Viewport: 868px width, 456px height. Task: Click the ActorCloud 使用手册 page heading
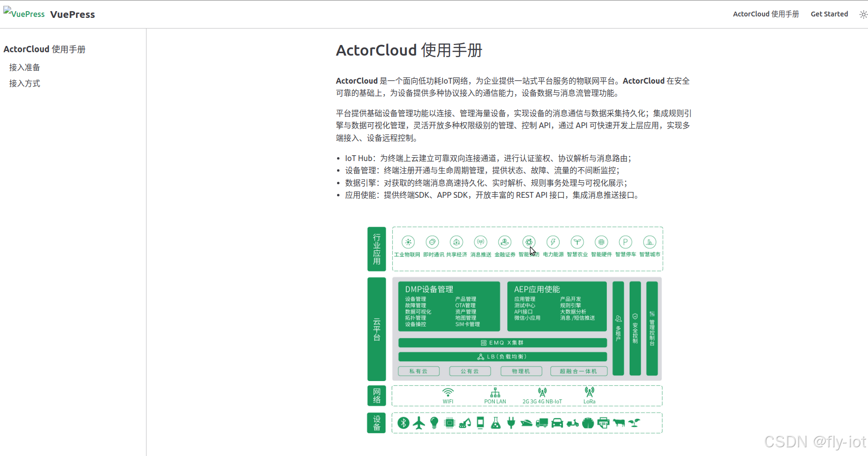[409, 50]
